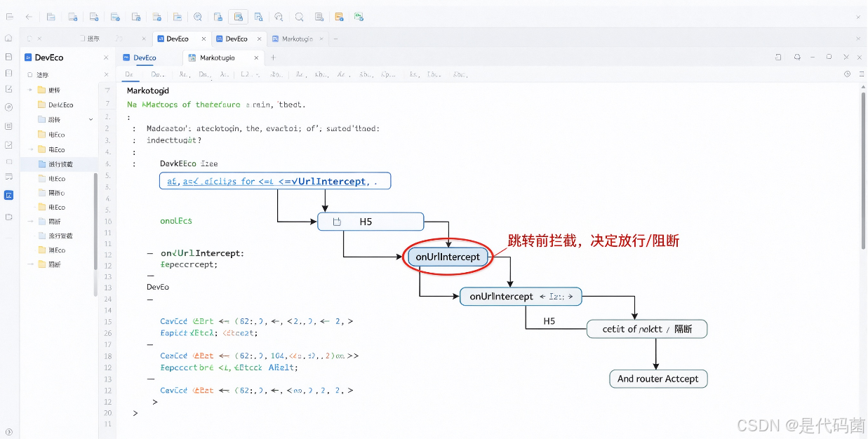Select the highlighted folder row in file tree
The image size is (868, 439).
[58, 164]
